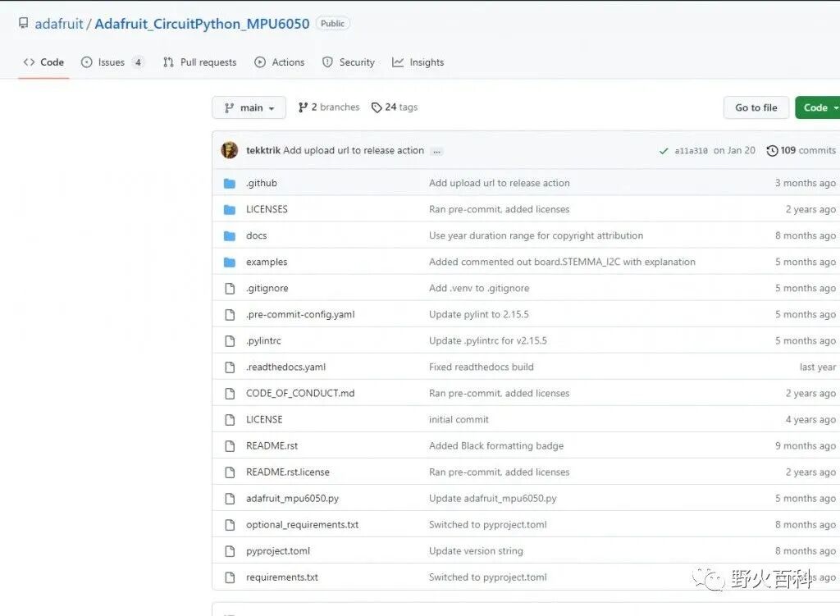The width and height of the screenshot is (840, 616).
Task: Open 'Update version string' commit
Action: click(476, 550)
